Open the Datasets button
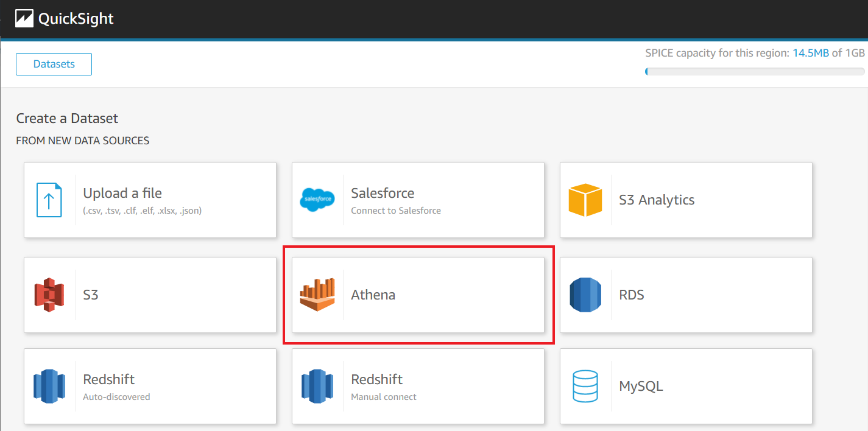 point(54,64)
